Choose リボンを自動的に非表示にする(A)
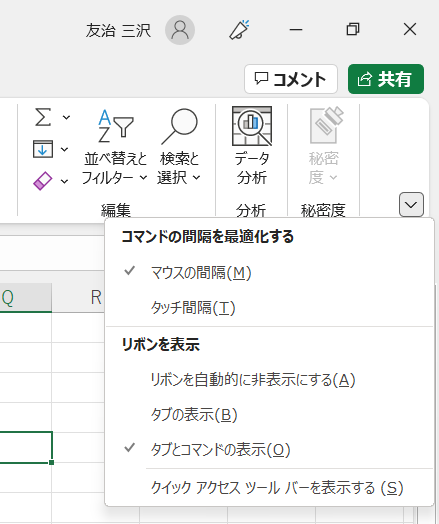 (x=269, y=380)
